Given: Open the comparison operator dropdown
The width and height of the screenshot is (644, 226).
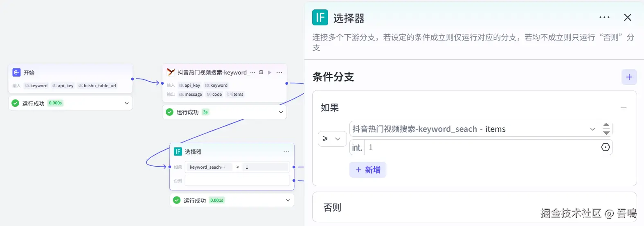Looking at the screenshot, I should pos(332,139).
